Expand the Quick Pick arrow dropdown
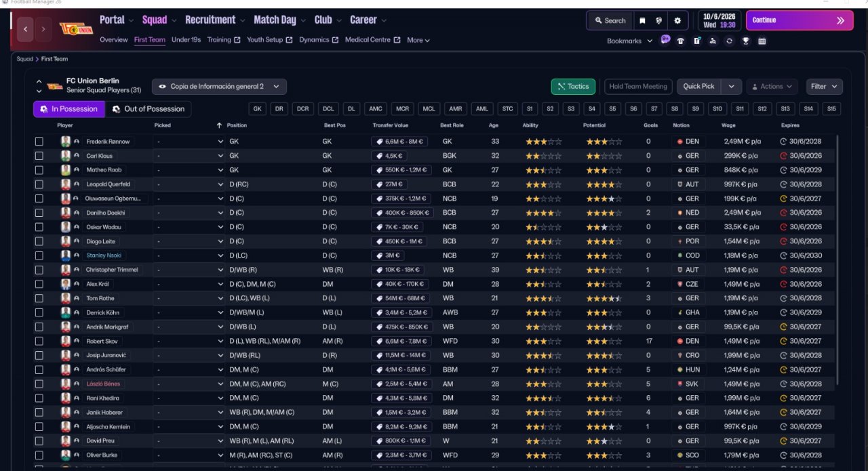The width and height of the screenshot is (868, 471). 731,87
